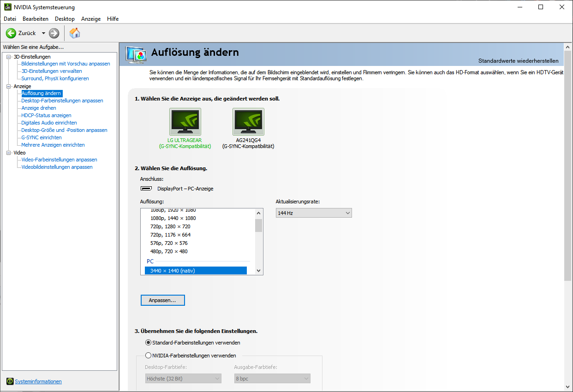Open the Aktualisierungsrate 144 Hz dropdown
This screenshot has height=392, width=573.
point(314,213)
